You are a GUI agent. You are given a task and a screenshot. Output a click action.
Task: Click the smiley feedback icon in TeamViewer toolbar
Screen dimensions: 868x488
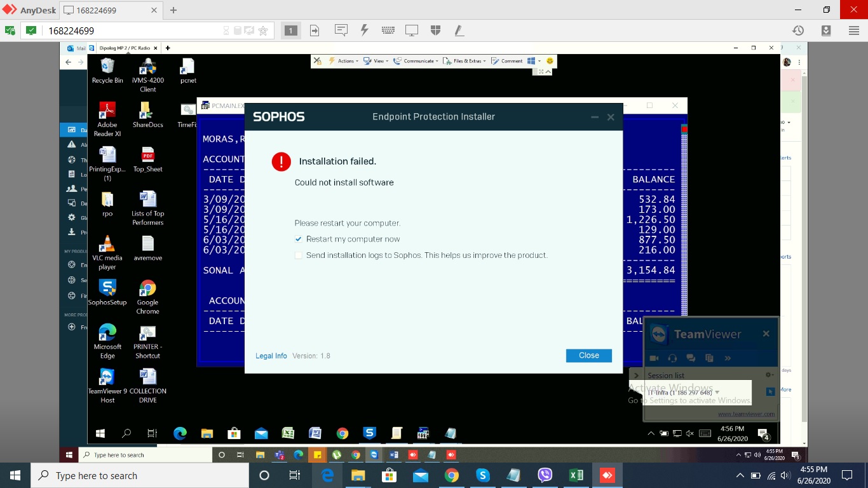(x=550, y=61)
